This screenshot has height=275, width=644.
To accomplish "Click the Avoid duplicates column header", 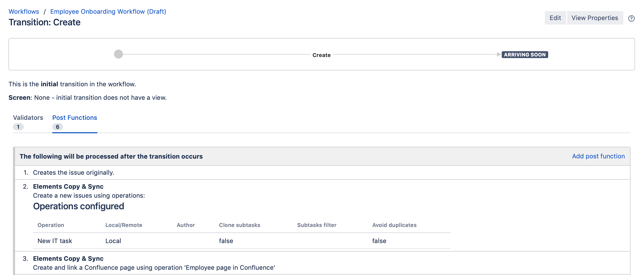I will [394, 225].
